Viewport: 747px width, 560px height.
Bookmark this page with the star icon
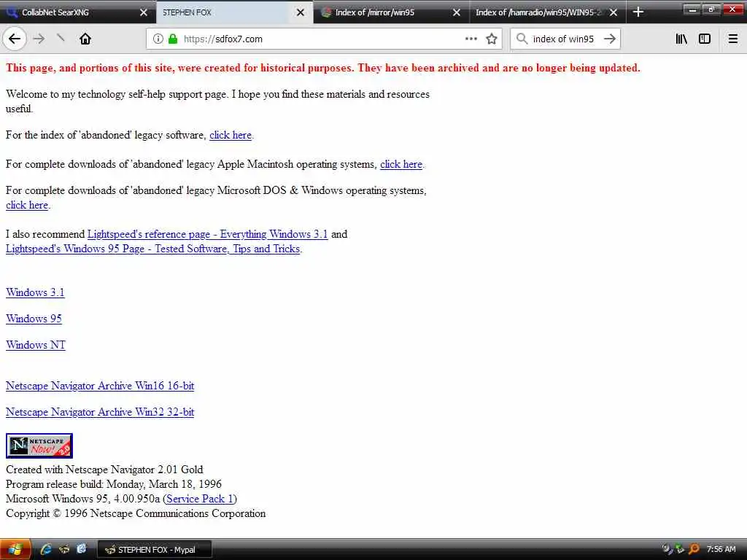pos(492,39)
